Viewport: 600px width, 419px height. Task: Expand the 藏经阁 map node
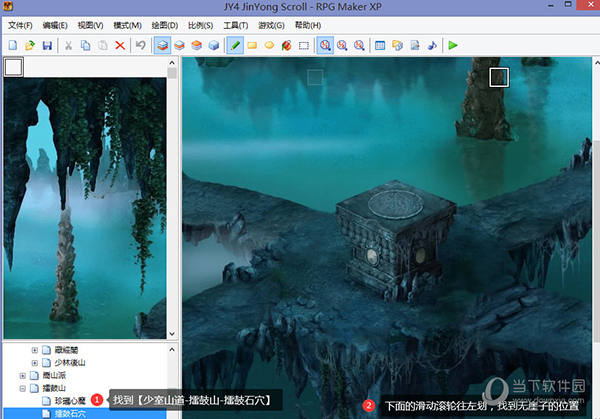(34, 350)
